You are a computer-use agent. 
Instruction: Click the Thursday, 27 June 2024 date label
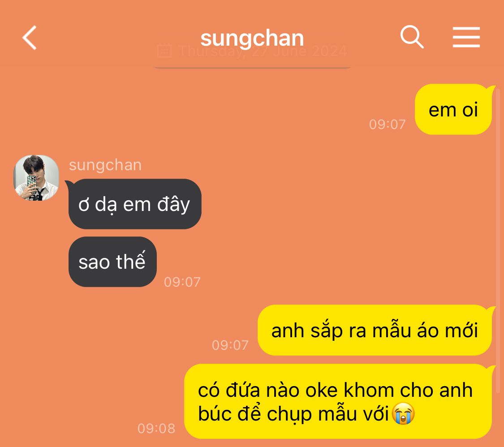263,51
